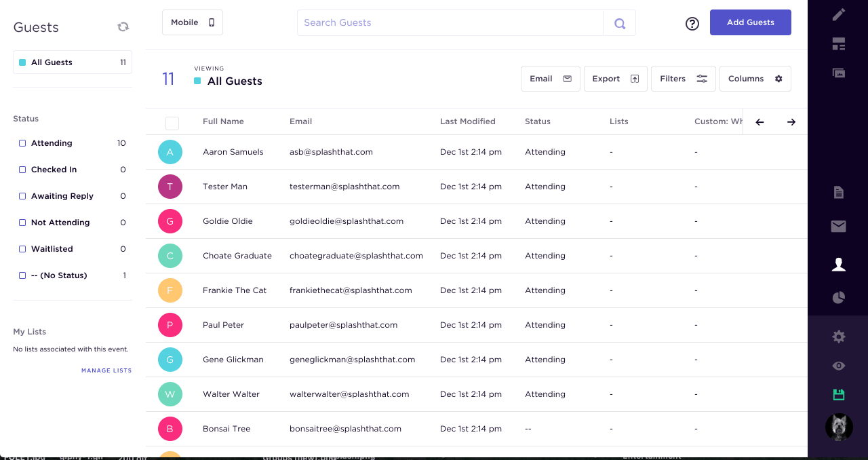Click email bonsaitree@splashthat.com
Screen dimensions: 868x460
click(x=345, y=429)
